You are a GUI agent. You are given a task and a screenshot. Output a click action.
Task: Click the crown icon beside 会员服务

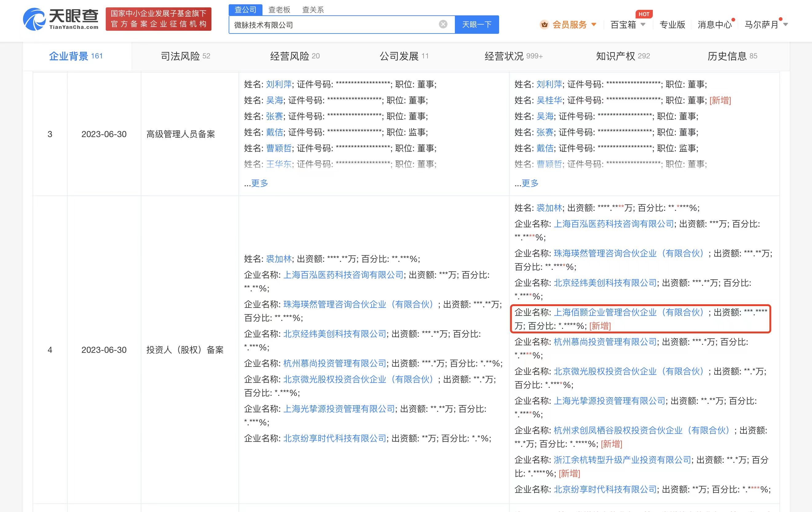(x=545, y=25)
